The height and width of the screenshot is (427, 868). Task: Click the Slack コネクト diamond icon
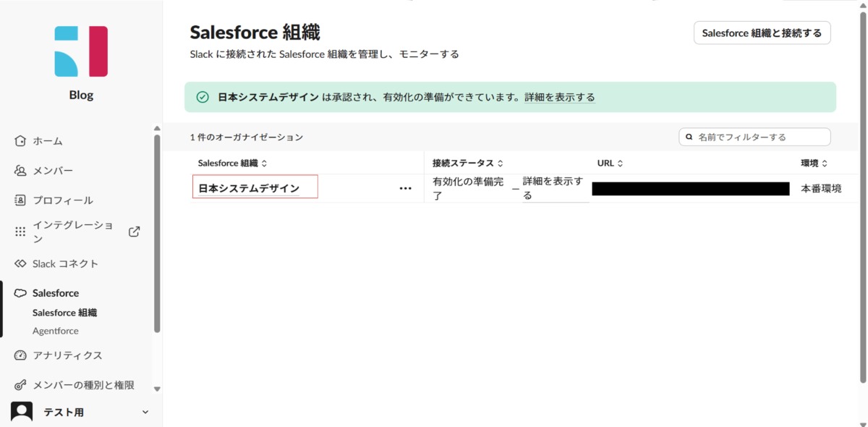point(20,263)
